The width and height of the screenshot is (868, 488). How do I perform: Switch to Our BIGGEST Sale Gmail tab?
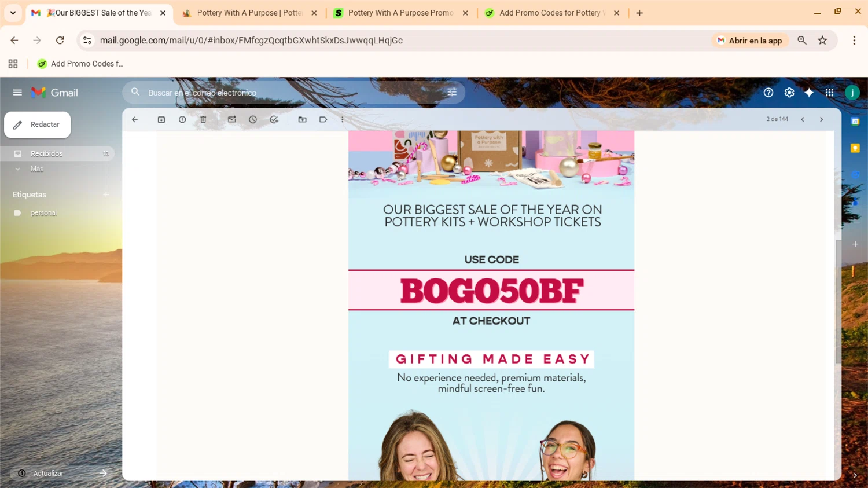point(98,13)
